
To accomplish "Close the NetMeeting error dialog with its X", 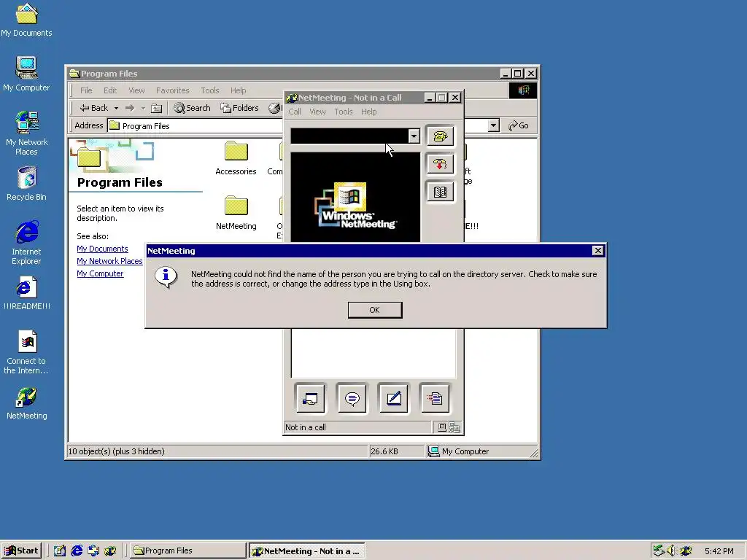I will [598, 251].
